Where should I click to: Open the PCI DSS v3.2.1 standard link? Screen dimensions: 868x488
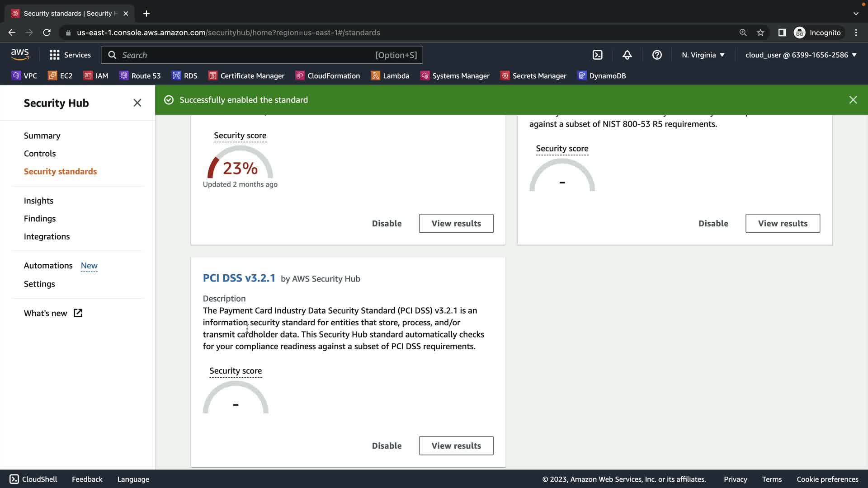[239, 278]
